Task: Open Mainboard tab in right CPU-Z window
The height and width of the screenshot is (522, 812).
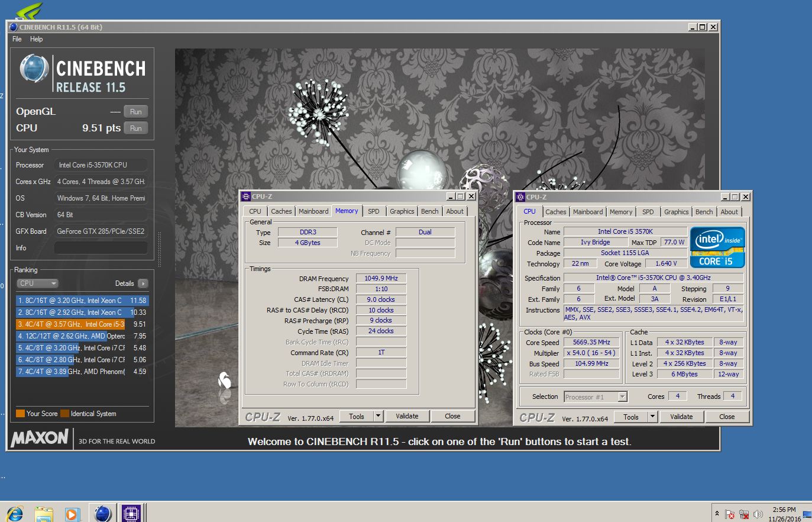Action: pyautogui.click(x=588, y=212)
